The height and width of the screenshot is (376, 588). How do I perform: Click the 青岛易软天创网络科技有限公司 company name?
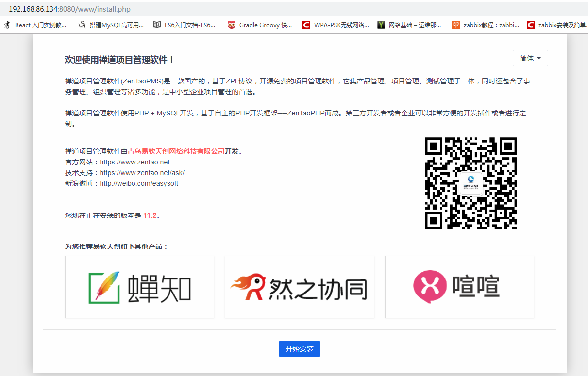click(176, 151)
